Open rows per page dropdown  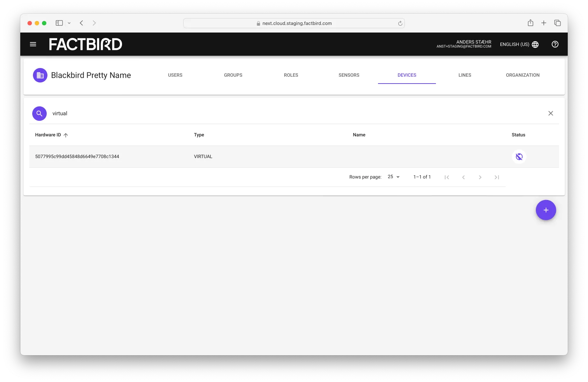pyautogui.click(x=394, y=177)
